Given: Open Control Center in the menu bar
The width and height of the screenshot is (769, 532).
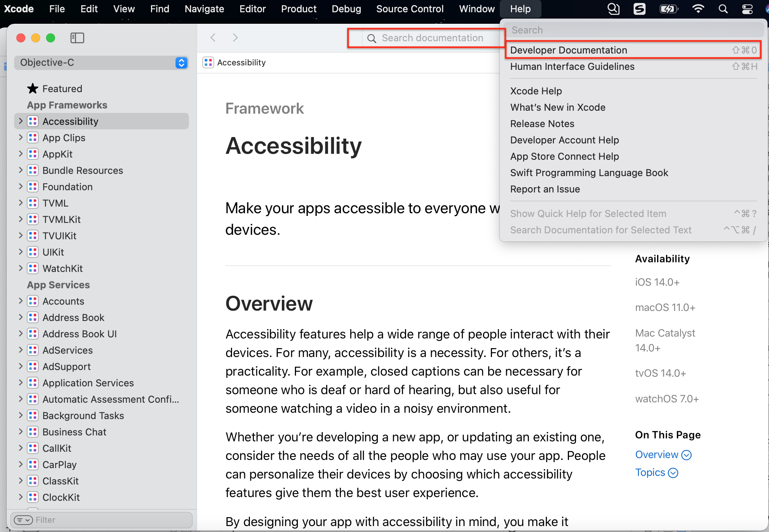Looking at the screenshot, I should pyautogui.click(x=747, y=9).
